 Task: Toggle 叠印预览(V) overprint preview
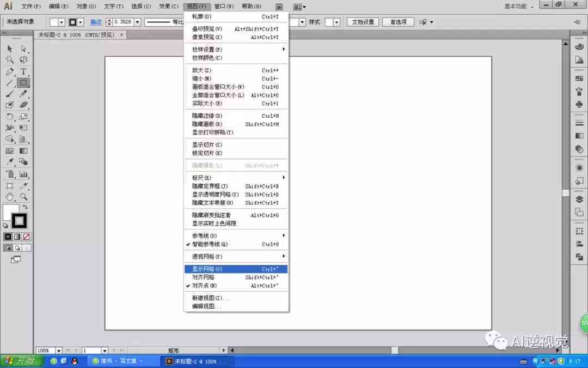[236, 29]
